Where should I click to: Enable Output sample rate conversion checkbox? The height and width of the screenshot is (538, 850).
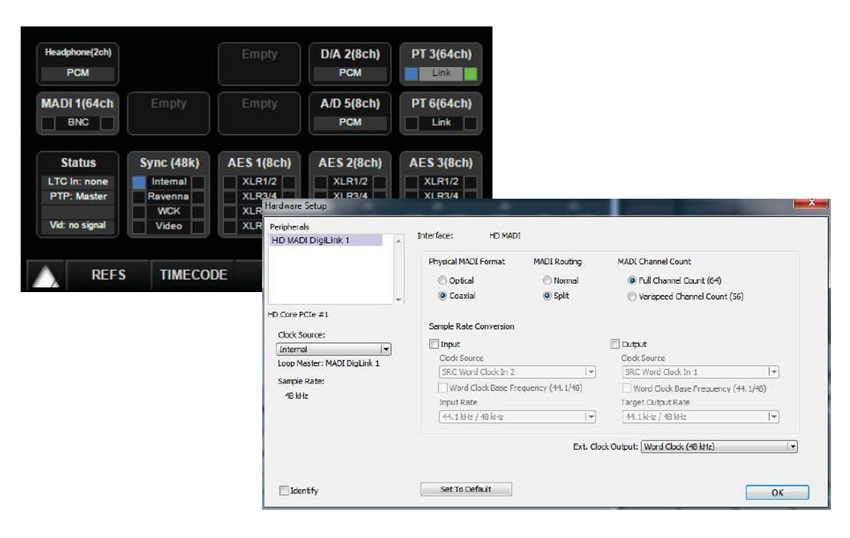coord(615,344)
